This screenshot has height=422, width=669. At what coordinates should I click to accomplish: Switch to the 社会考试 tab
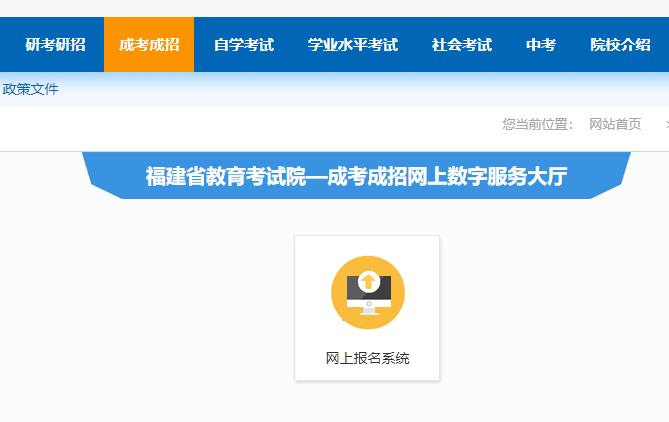(x=462, y=45)
